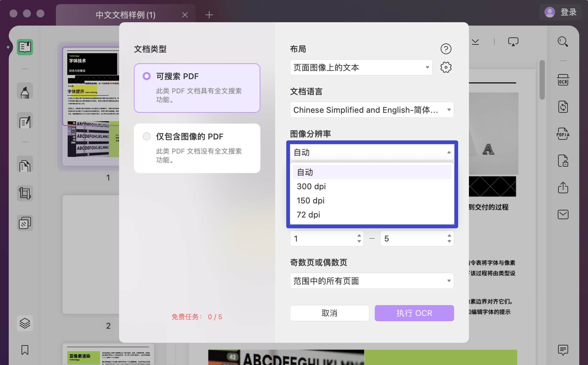
Task: Choose 自动 in resolution list
Action: click(372, 172)
